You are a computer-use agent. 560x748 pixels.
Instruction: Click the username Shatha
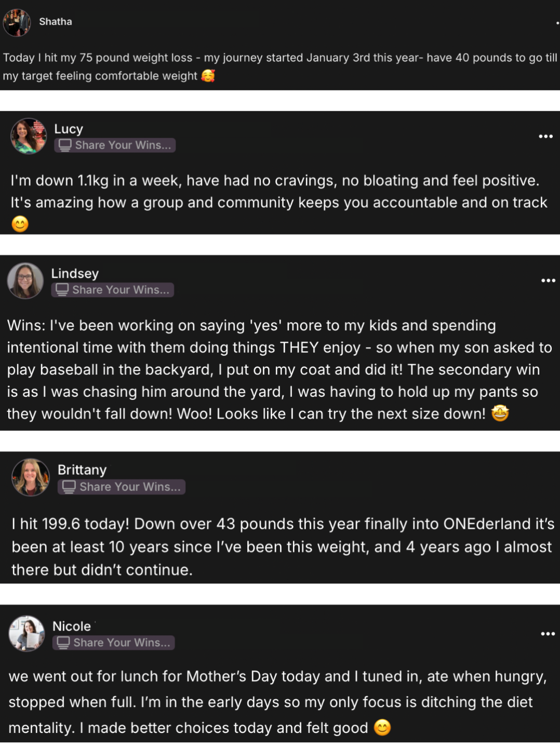coord(56,22)
